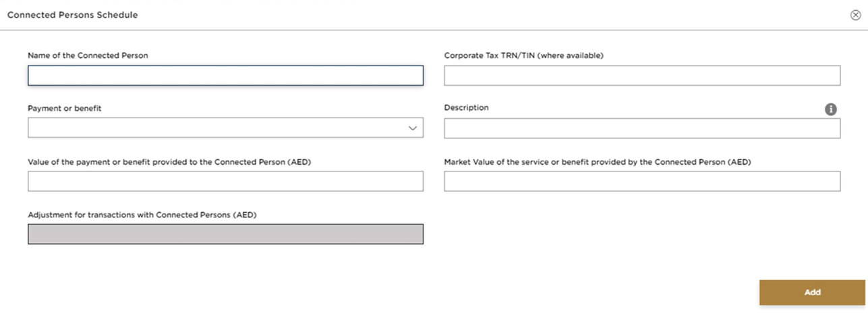Open the Payment or benefit combo box
This screenshot has width=868, height=314.
pyautogui.click(x=216, y=128)
